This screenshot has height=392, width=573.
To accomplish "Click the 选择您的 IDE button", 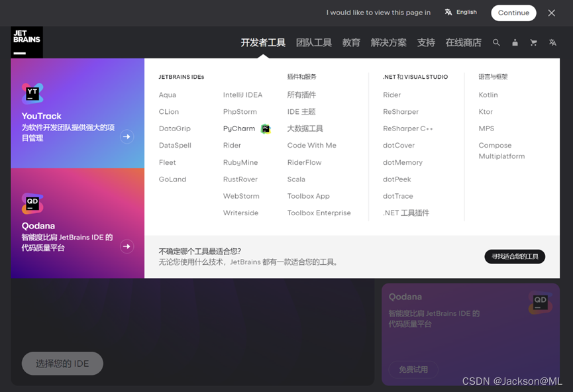I will 62,364.
